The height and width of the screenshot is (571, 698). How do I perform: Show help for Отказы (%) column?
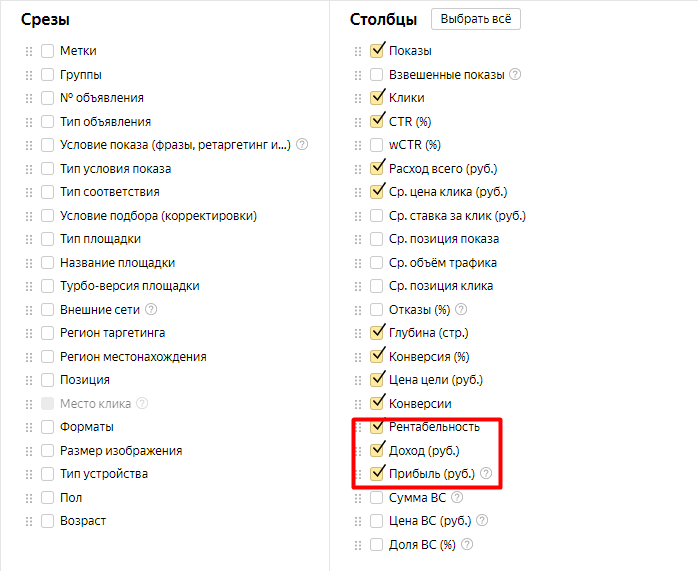point(461,309)
